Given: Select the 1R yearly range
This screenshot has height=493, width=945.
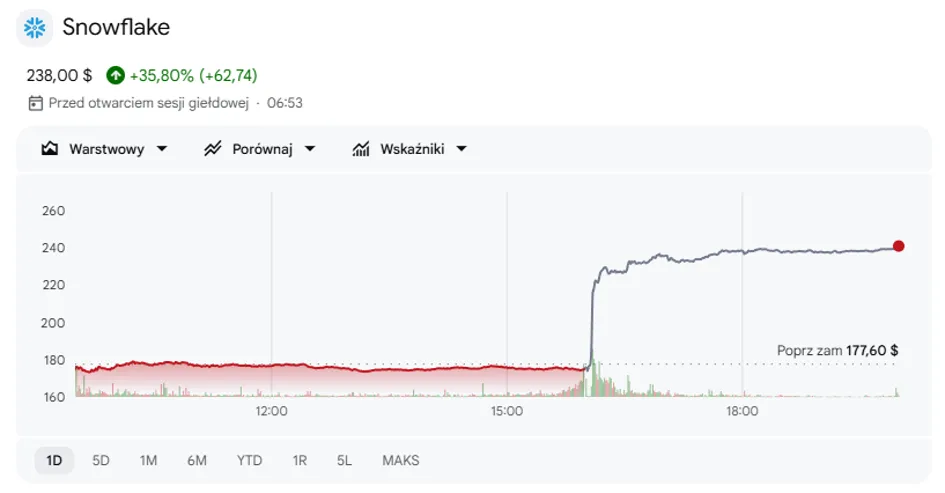Looking at the screenshot, I should (300, 460).
